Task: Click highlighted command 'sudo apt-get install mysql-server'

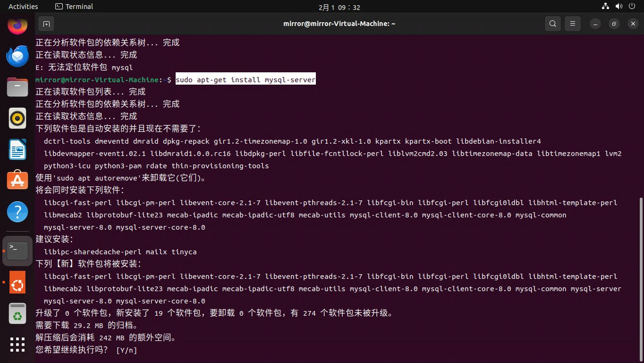Action: [x=246, y=80]
